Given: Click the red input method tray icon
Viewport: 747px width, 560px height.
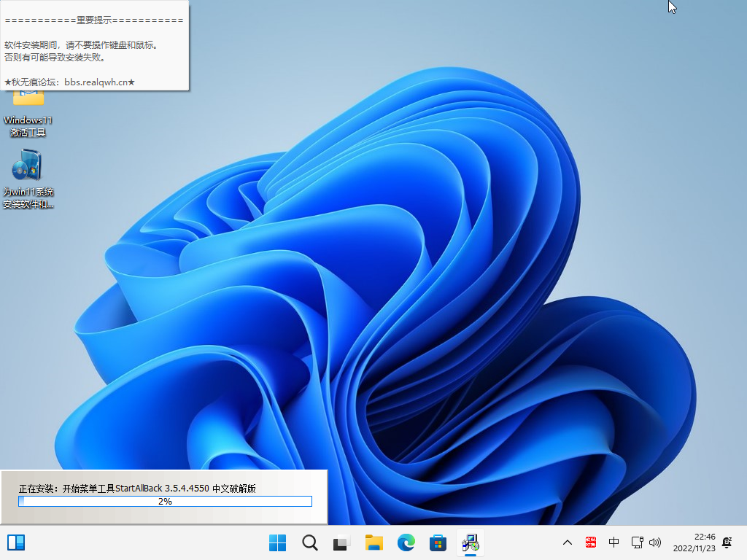Looking at the screenshot, I should pyautogui.click(x=591, y=542).
